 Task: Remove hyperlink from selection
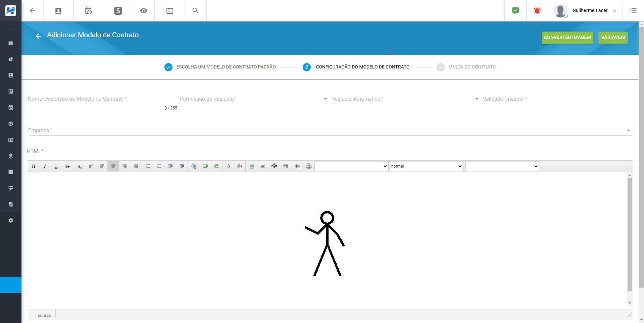(297, 166)
